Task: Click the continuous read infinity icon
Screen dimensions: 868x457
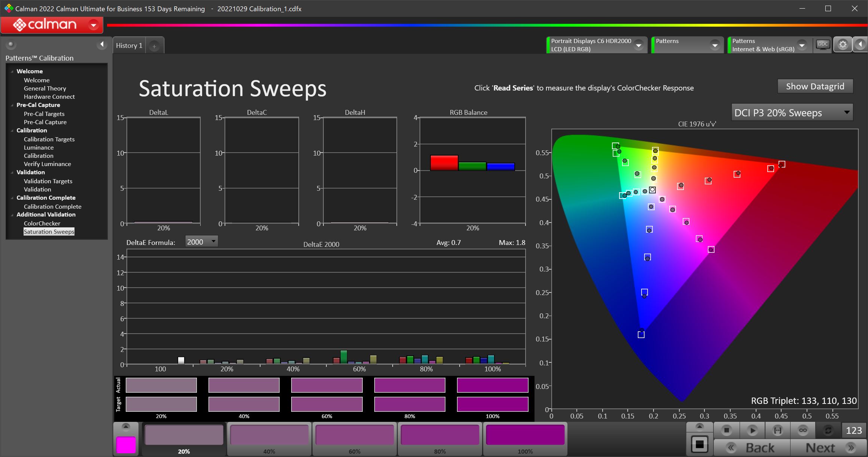Action: coord(803,430)
